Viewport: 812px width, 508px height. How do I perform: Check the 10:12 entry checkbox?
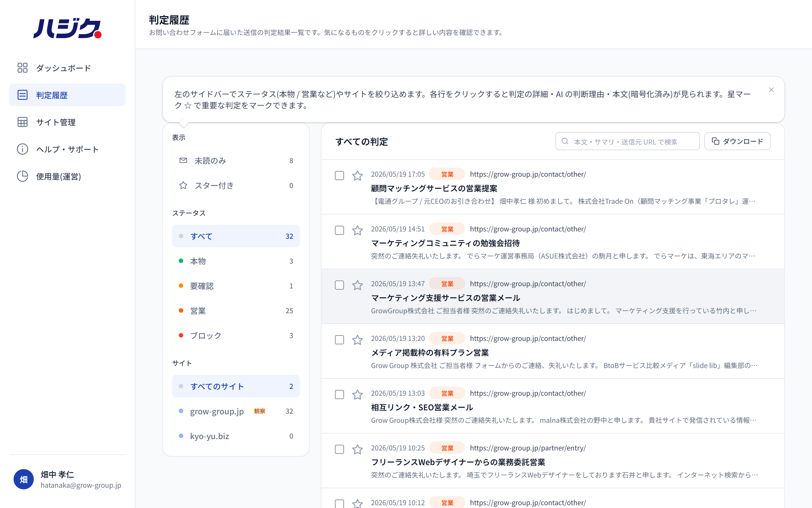(x=339, y=504)
